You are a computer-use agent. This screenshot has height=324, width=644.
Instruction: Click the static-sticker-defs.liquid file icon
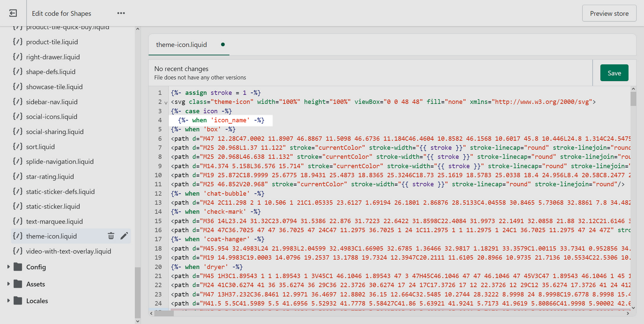[17, 191]
